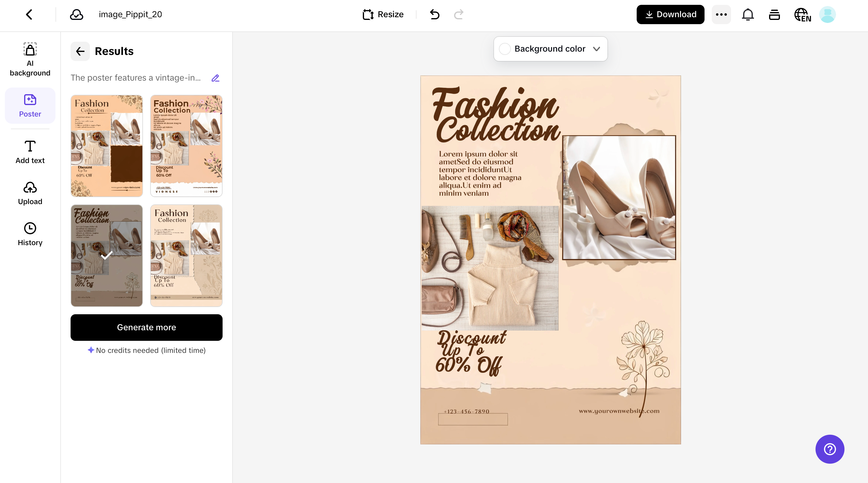Open the more options menu
The image size is (868, 483).
pyautogui.click(x=721, y=14)
